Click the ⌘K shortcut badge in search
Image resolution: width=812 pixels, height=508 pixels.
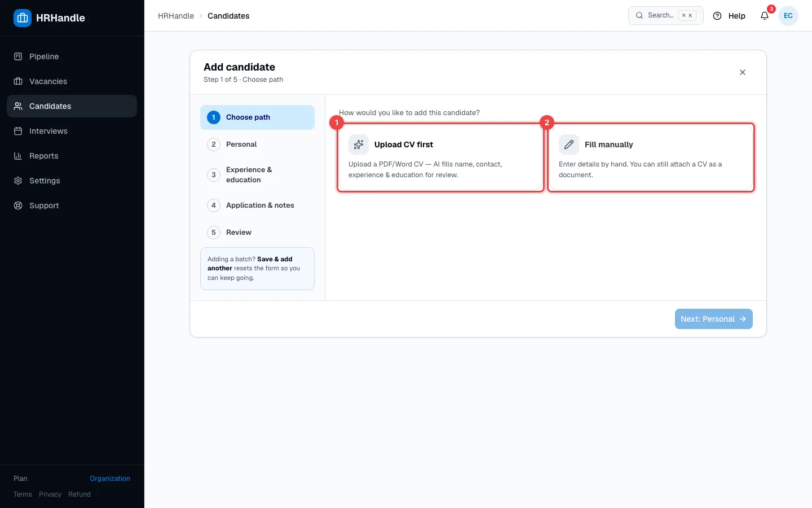pyautogui.click(x=687, y=16)
